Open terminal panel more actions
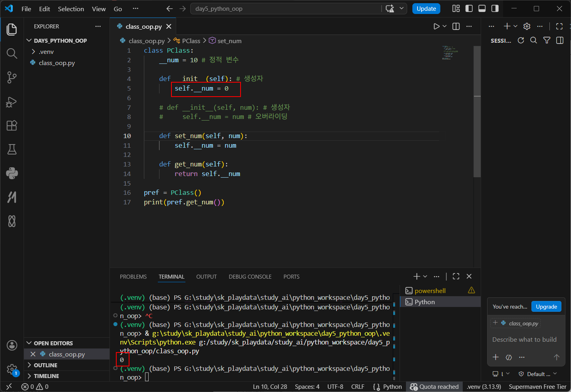 [436, 276]
